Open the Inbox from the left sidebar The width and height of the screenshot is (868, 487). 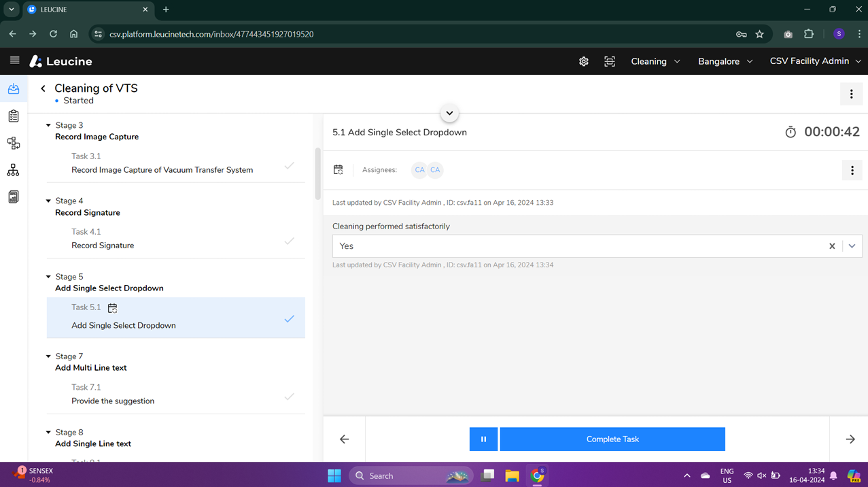pos(13,88)
